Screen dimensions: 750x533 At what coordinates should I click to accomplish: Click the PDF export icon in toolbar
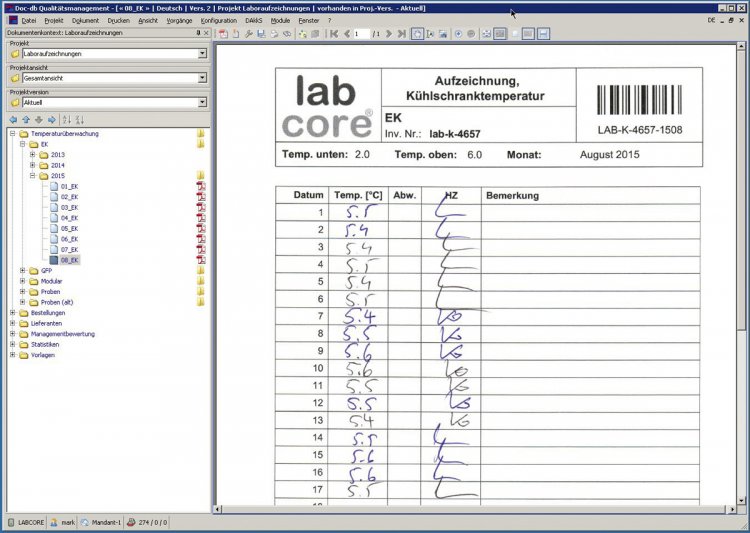223,33
